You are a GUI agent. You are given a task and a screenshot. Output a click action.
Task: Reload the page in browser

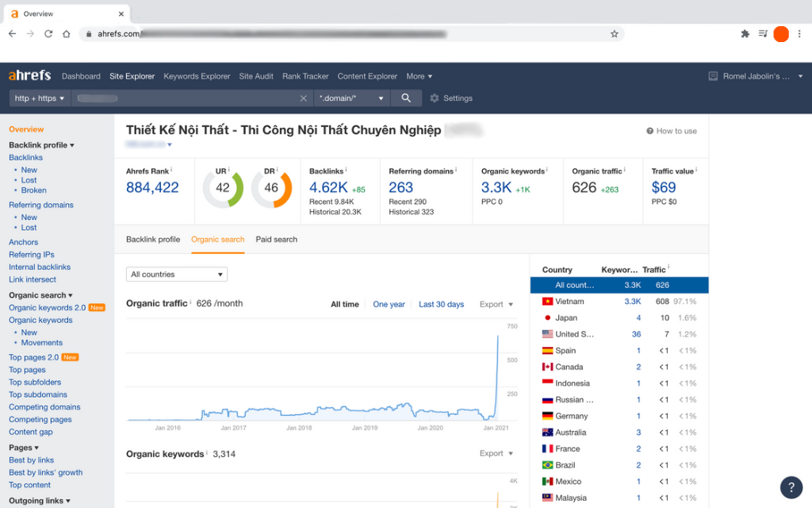(48, 34)
